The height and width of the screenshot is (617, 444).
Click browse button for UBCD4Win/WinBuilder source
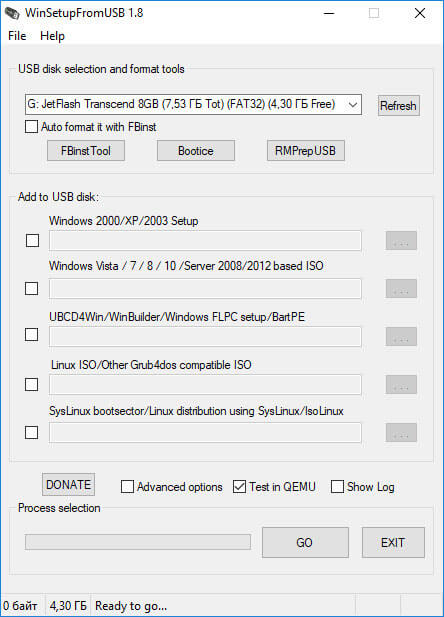(x=401, y=336)
